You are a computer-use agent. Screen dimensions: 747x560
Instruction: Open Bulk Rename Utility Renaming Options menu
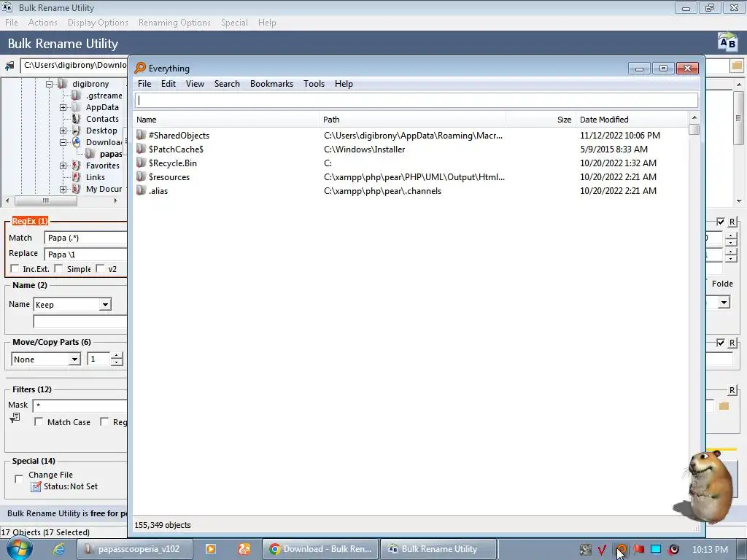click(174, 23)
